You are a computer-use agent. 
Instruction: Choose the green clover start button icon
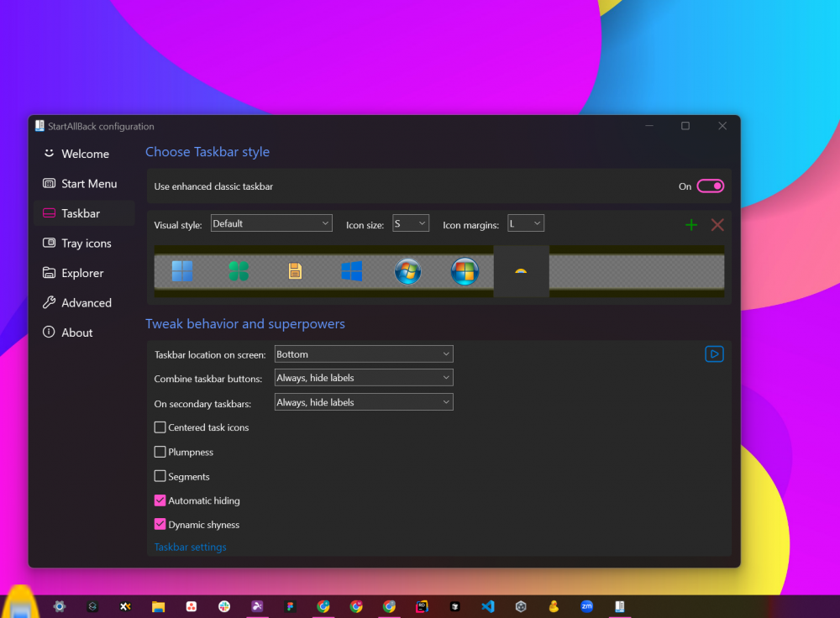[239, 271]
